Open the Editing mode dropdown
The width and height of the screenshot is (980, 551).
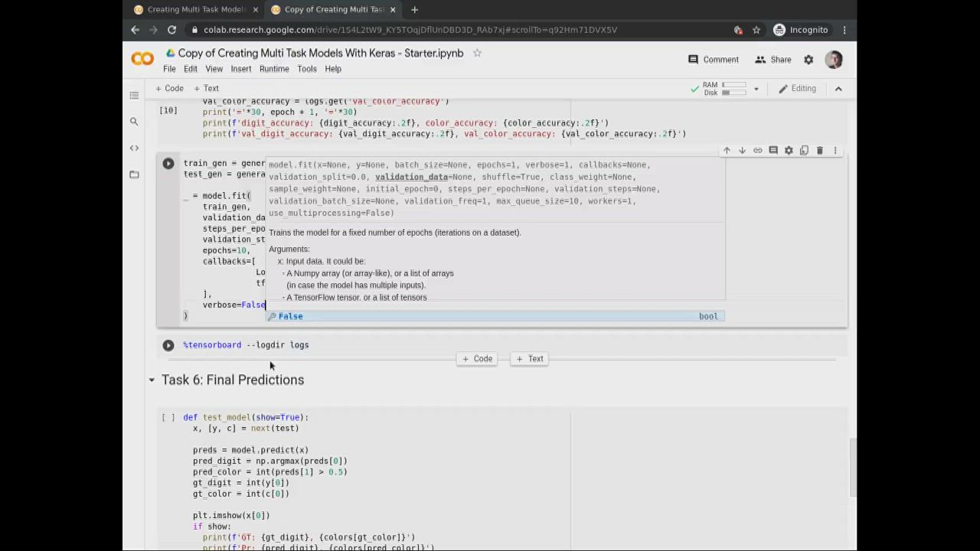coord(797,89)
